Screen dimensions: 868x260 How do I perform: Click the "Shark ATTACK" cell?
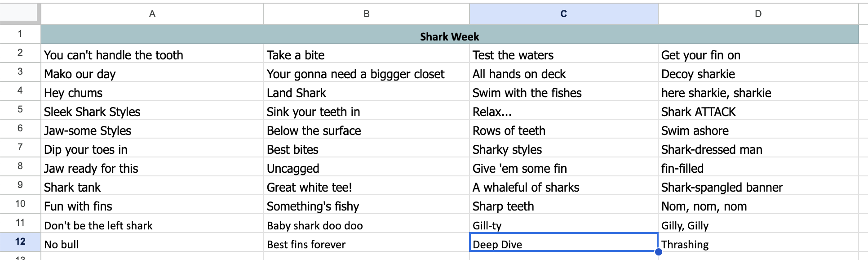[x=698, y=112]
